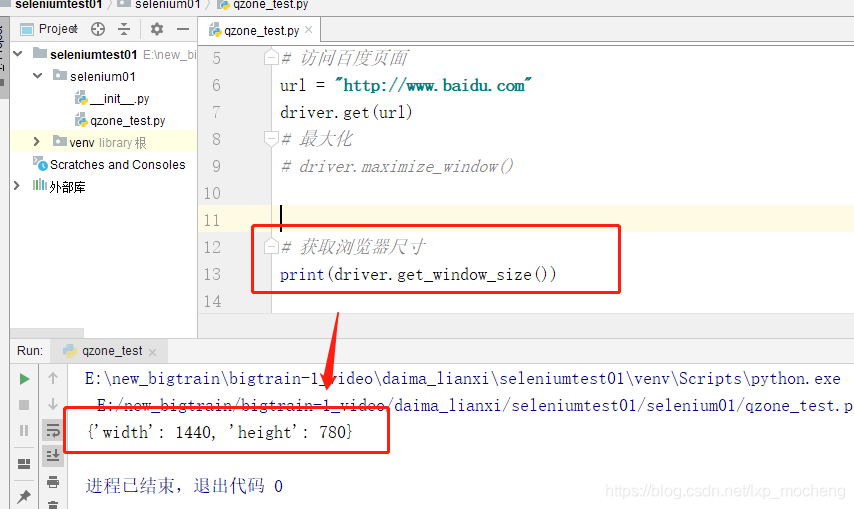Click the python.exe path link in console
Image resolution: width=854 pixels, height=509 pixels.
click(462, 379)
